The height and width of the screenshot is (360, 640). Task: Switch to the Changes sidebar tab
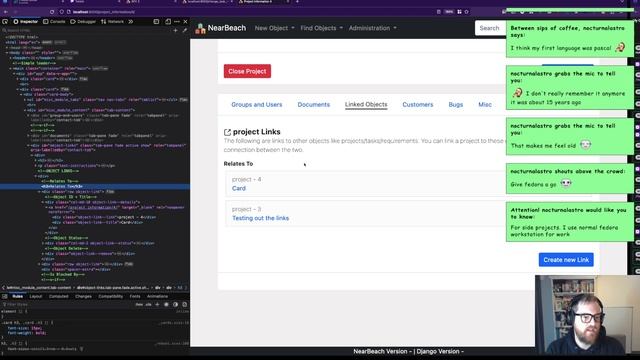pyautogui.click(x=83, y=296)
